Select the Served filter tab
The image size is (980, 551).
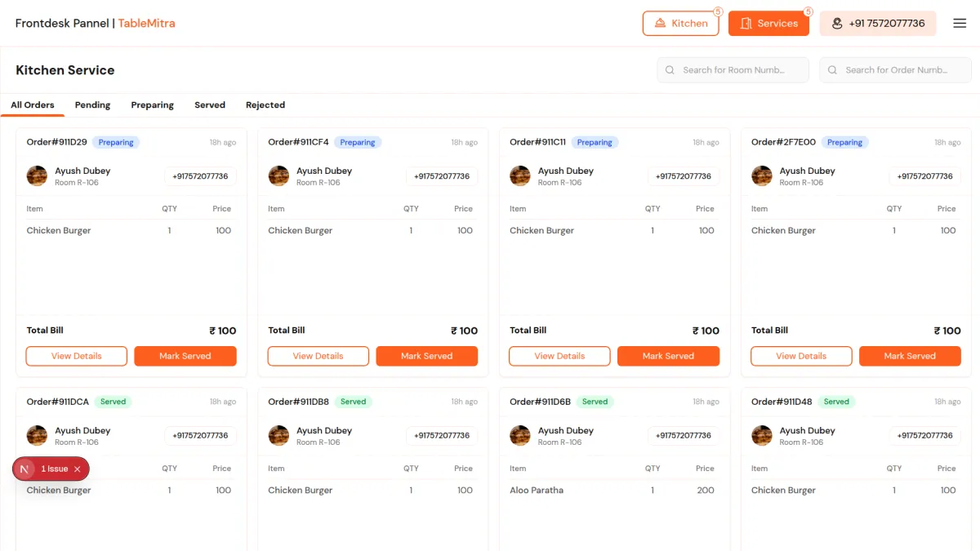point(209,104)
